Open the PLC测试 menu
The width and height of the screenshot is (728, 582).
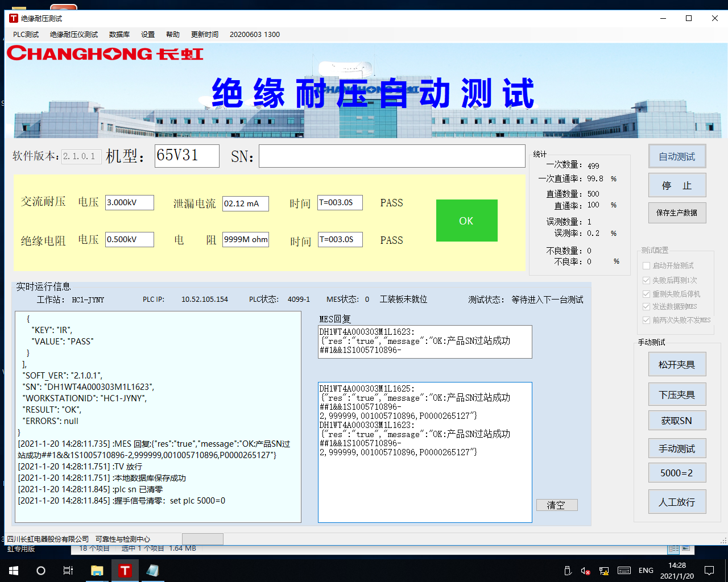[26, 35]
